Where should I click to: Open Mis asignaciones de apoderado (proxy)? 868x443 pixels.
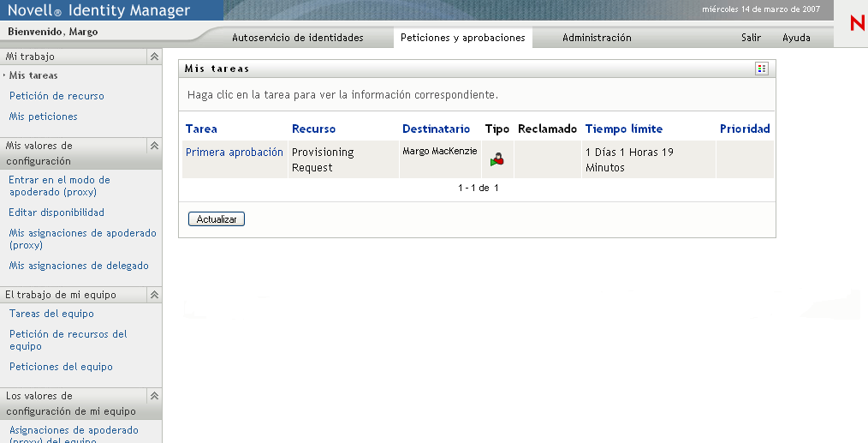(x=82, y=239)
